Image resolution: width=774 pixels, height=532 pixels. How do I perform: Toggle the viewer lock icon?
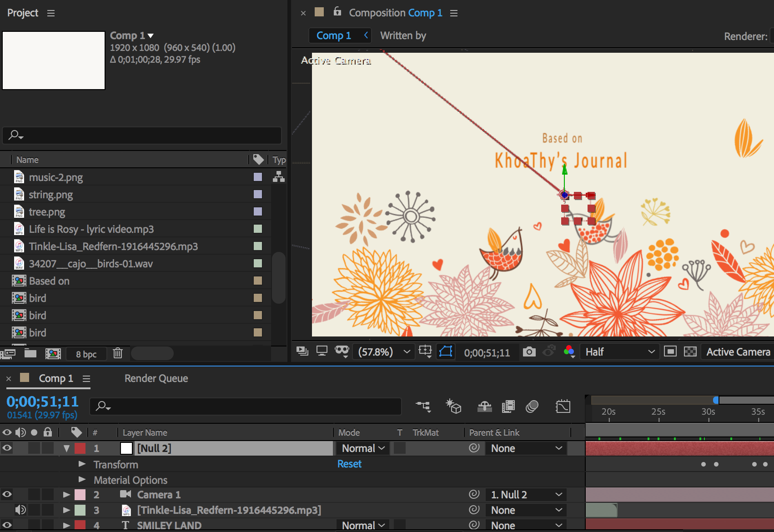coord(337,11)
